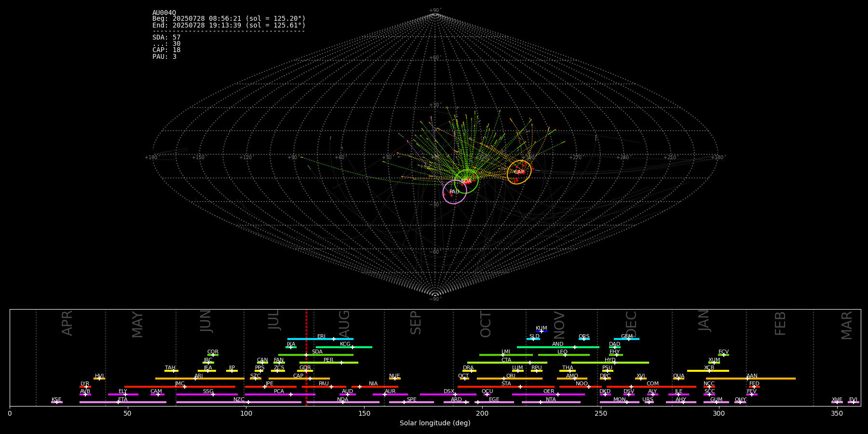
Task: Click the -90 south pole label on sky map
Action: pos(435,299)
